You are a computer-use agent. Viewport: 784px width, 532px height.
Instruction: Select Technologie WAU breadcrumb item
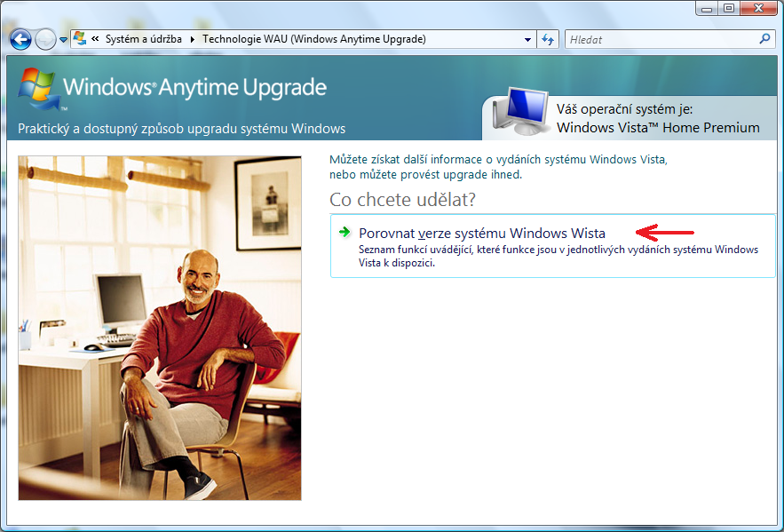(314, 39)
